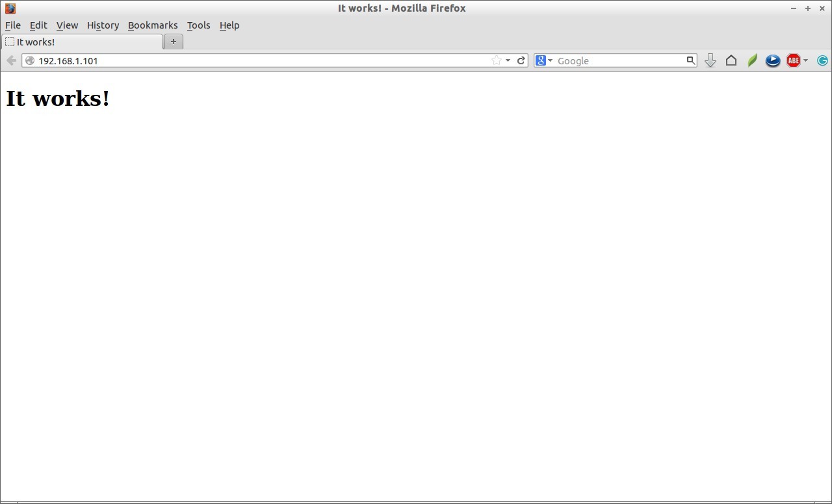
Task: Maximize the Firefox window
Action: tap(808, 8)
